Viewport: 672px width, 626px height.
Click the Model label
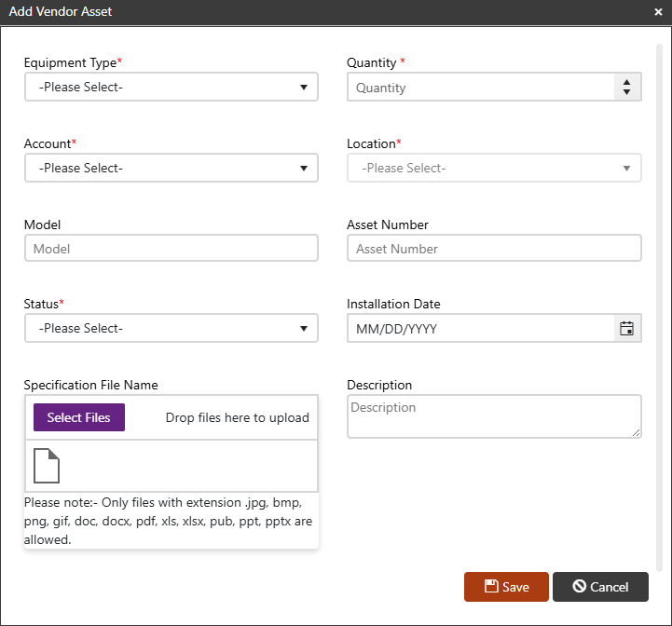[43, 225]
